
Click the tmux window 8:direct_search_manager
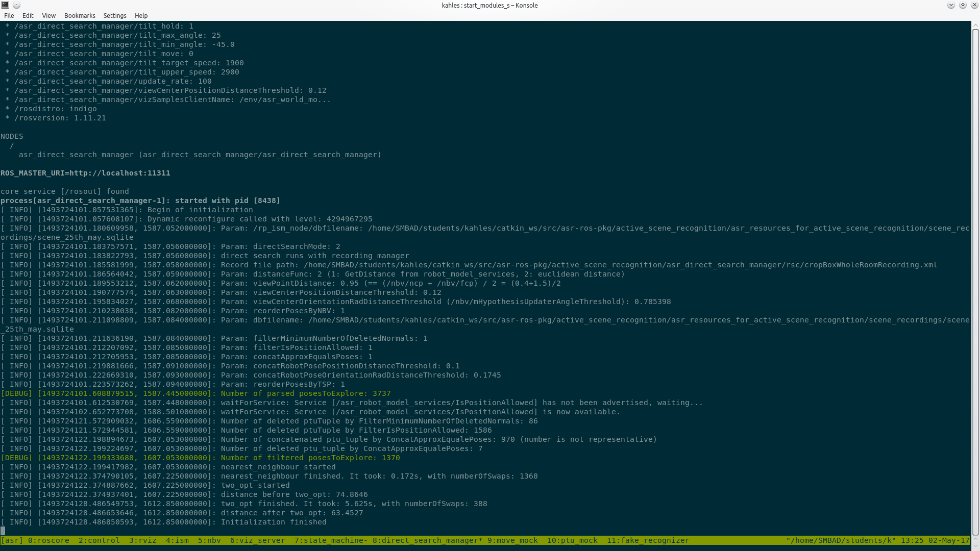tap(427, 541)
